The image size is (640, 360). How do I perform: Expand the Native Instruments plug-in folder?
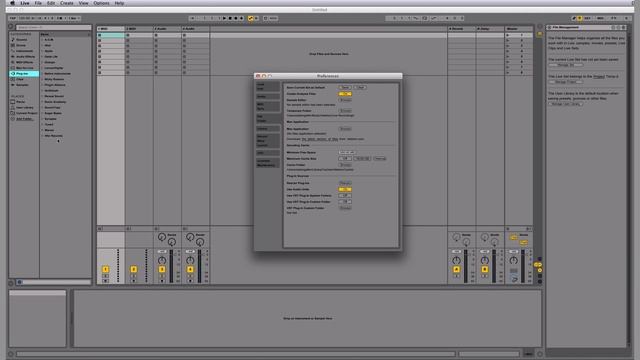(42, 74)
